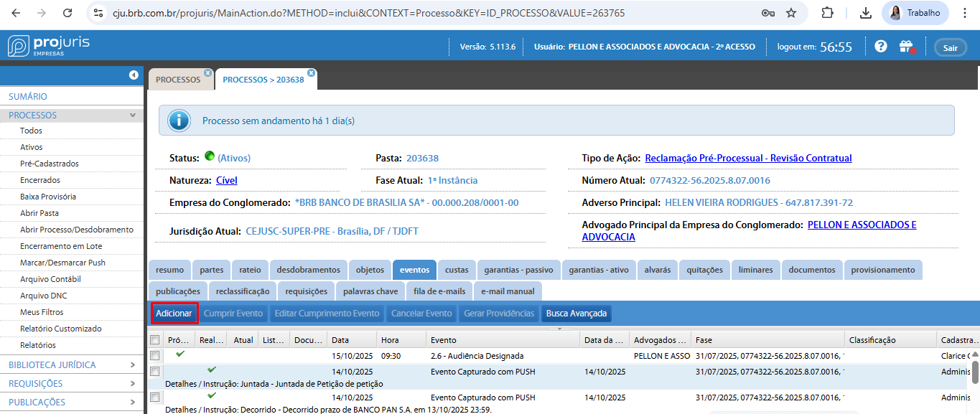This screenshot has height=414, width=980.
Task: Click the password key icon in address bar
Action: click(767, 13)
